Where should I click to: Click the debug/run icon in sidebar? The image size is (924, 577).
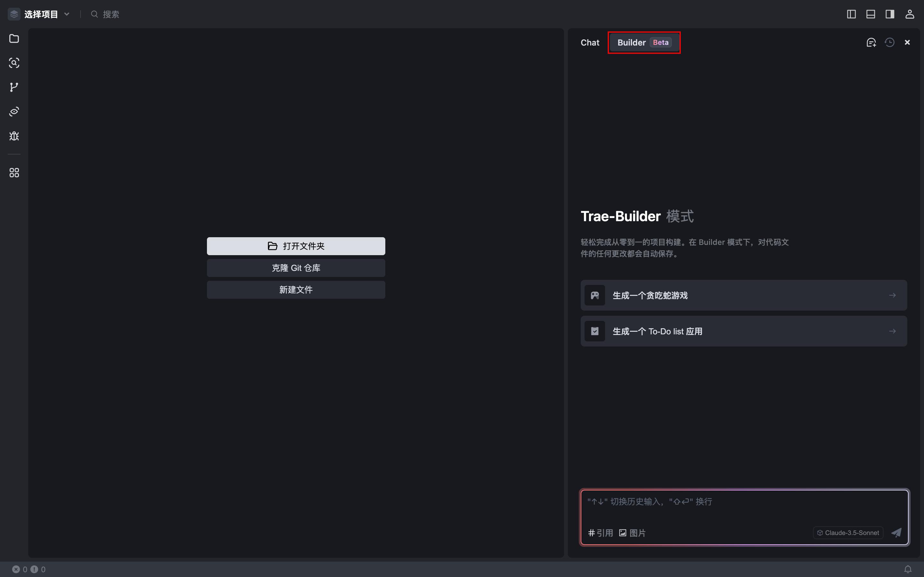click(x=14, y=136)
